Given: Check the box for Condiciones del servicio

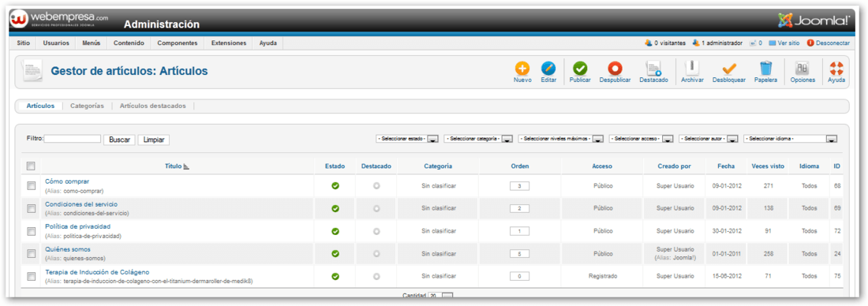Looking at the screenshot, I should [x=31, y=208].
